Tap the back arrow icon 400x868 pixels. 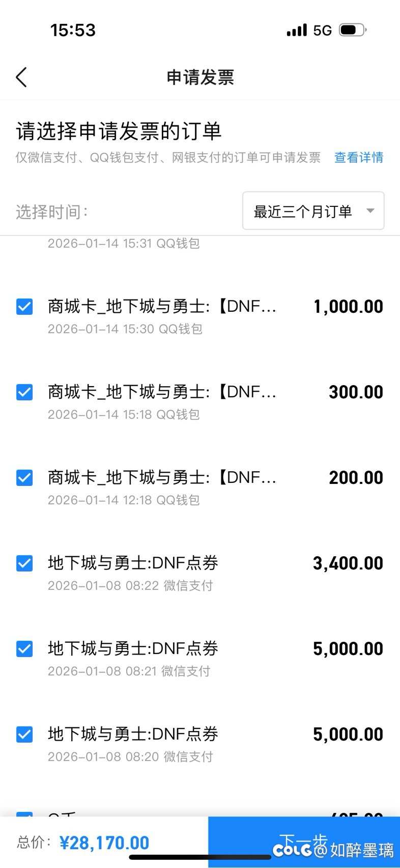tap(21, 77)
